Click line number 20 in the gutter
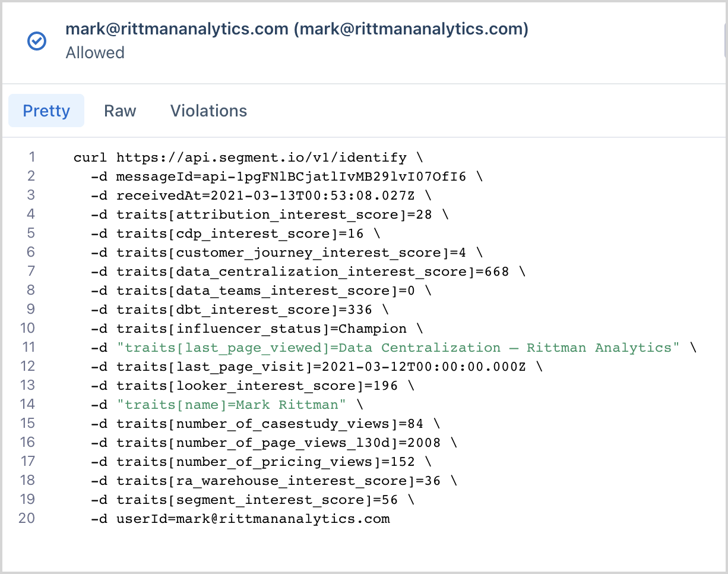Image resolution: width=728 pixels, height=574 pixels. 27,519
